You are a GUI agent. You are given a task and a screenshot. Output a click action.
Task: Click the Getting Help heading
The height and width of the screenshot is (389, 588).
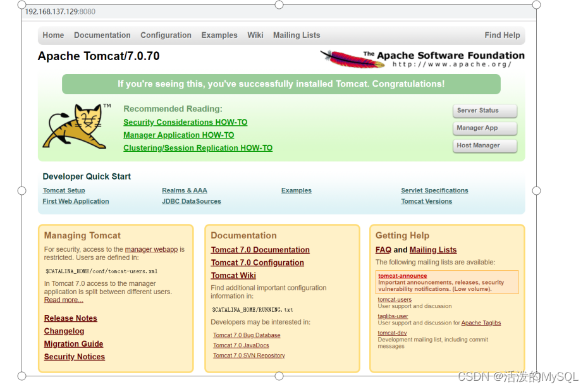(x=402, y=235)
